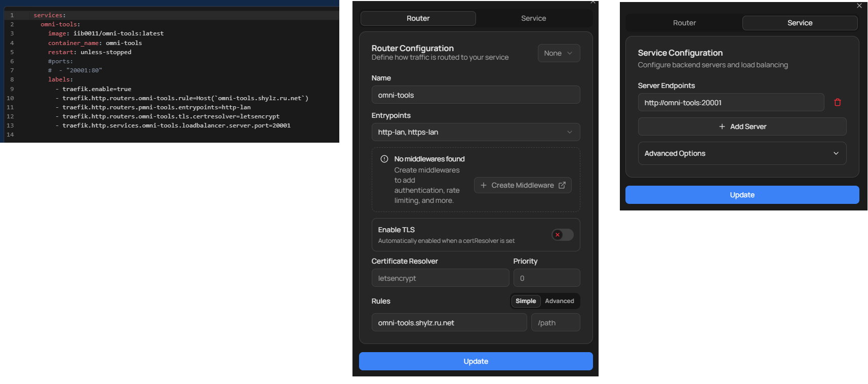Switch rules mode to Advanced
This screenshot has width=868, height=384.
[559, 301]
